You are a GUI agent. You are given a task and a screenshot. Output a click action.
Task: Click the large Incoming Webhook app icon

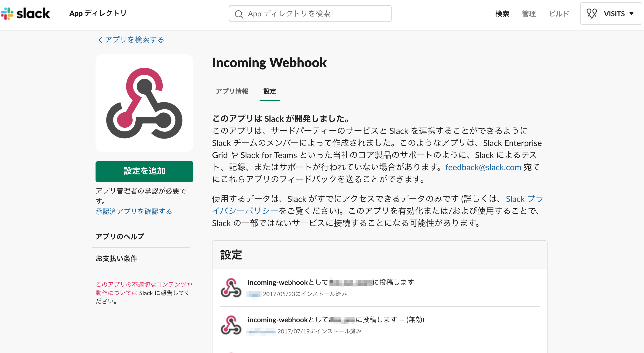[x=144, y=103]
